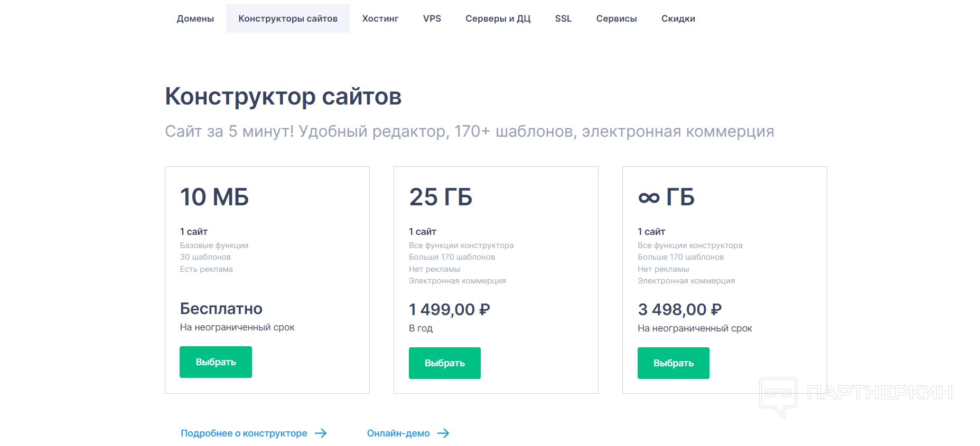Click arrow icon next to Онлайн-демо

pyautogui.click(x=443, y=433)
